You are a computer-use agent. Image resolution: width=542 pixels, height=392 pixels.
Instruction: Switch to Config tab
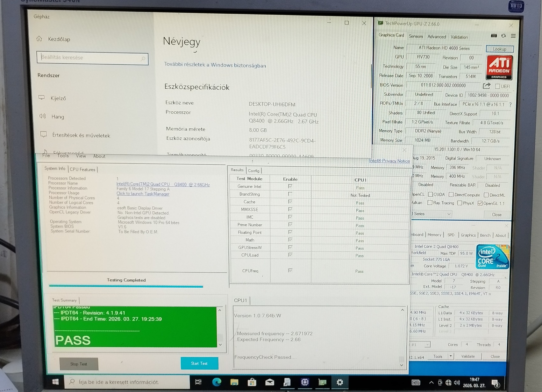254,171
